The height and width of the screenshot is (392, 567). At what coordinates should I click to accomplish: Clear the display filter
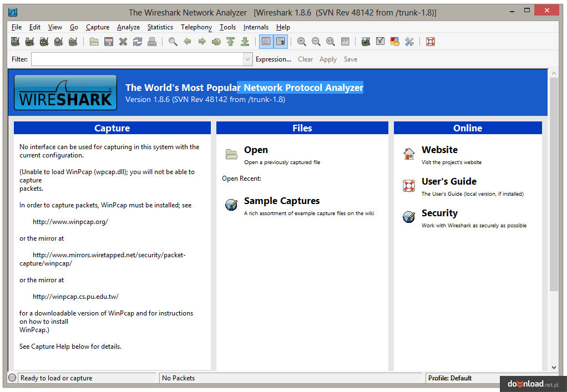[306, 59]
